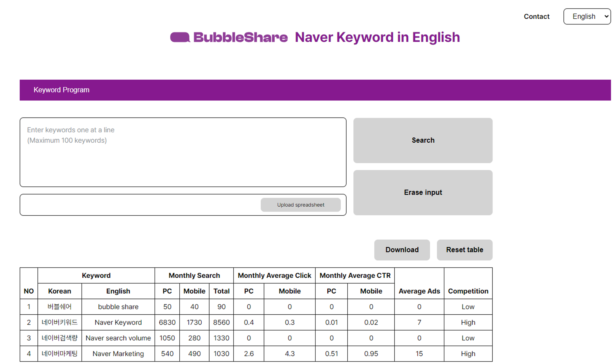Click the 0.95 mobile CTR value
Viewport: 613px width, 364px height.
coord(371,354)
